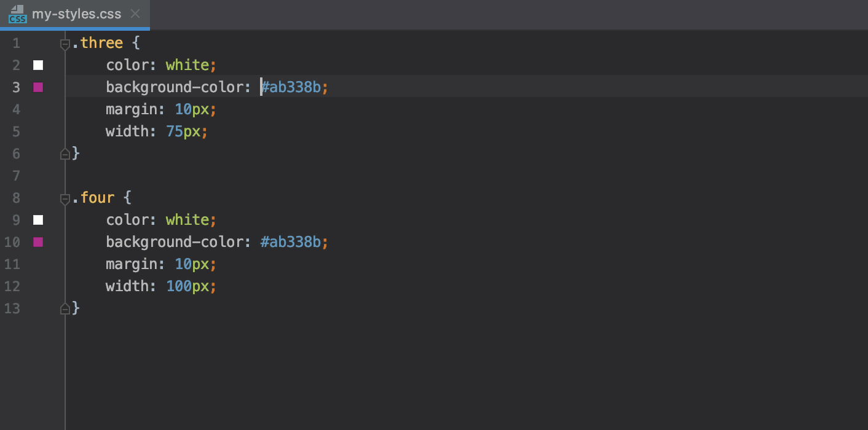Click line number 5 in the gutter

[x=16, y=131]
